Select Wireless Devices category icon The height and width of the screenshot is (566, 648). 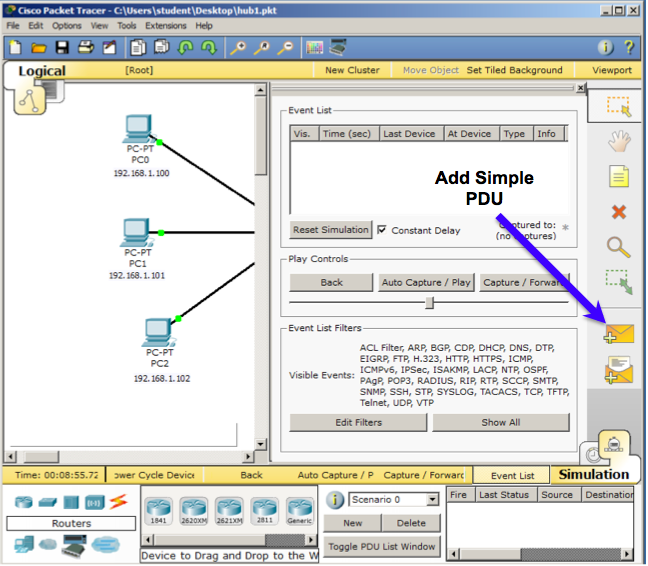95,503
